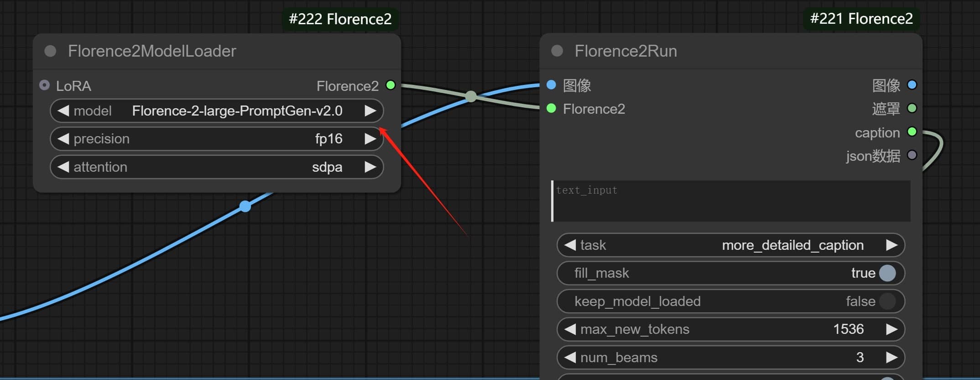Open the attention dropdown showing sdpa
Screen dimensions: 980x380
click(217, 167)
